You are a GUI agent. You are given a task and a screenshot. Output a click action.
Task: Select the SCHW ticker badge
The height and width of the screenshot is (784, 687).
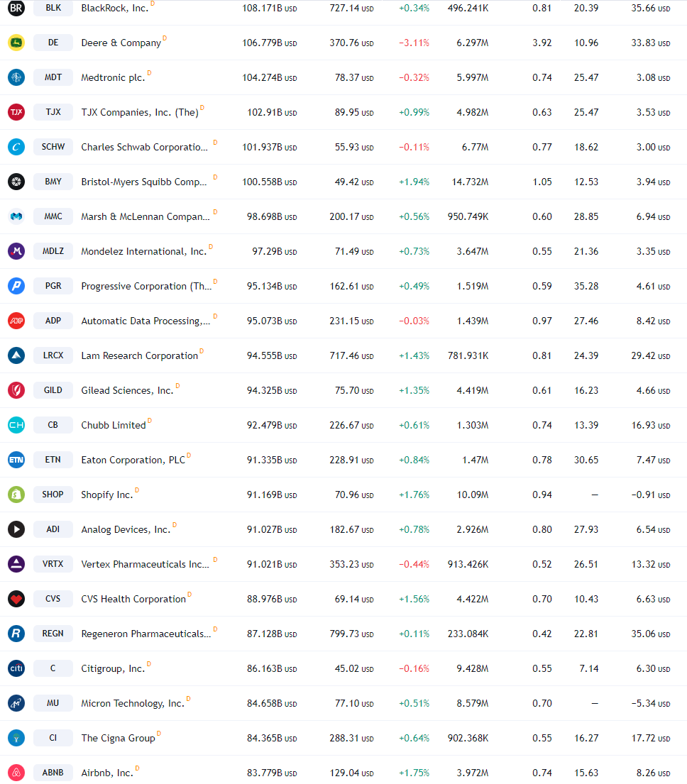click(x=53, y=147)
